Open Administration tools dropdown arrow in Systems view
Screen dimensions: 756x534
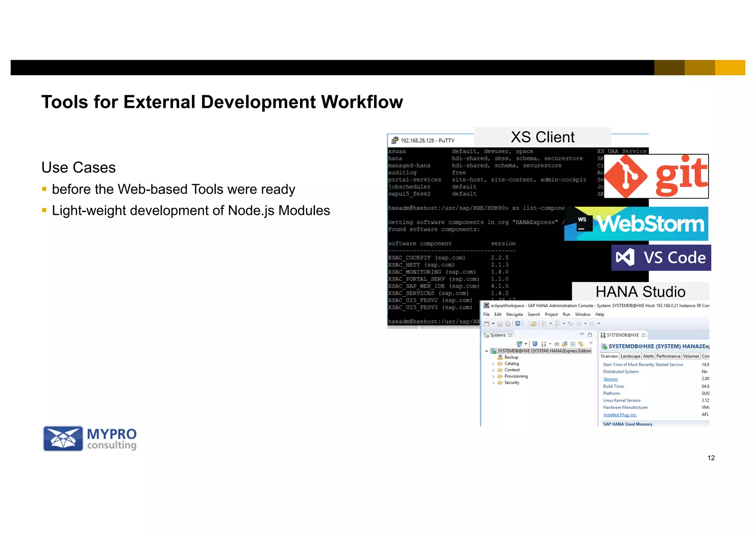[550, 344]
